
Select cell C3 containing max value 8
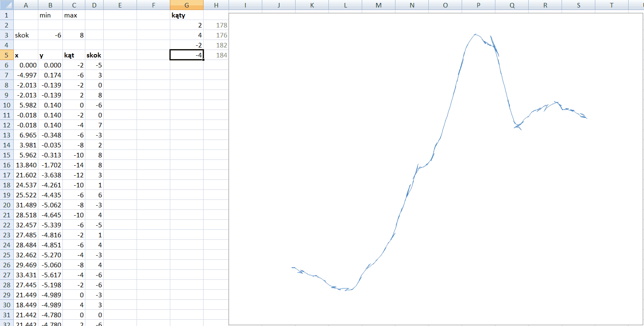click(x=74, y=35)
